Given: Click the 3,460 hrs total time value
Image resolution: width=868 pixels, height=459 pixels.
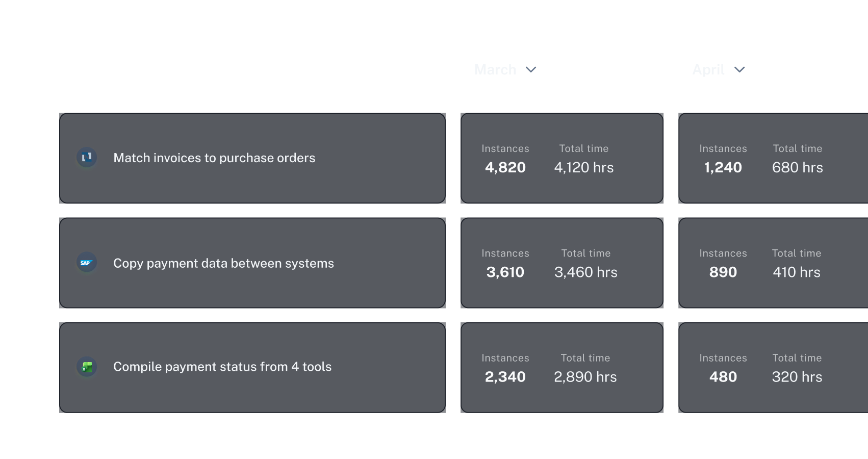Looking at the screenshot, I should tap(585, 272).
